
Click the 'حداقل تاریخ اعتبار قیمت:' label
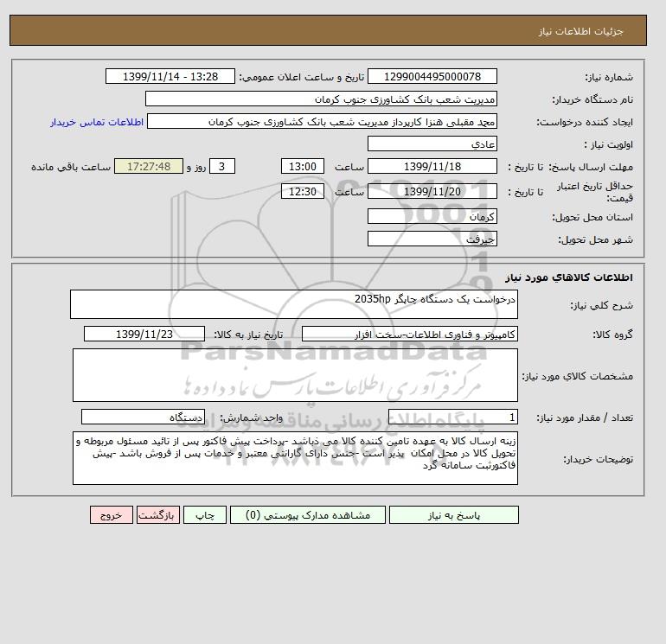[x=595, y=192]
